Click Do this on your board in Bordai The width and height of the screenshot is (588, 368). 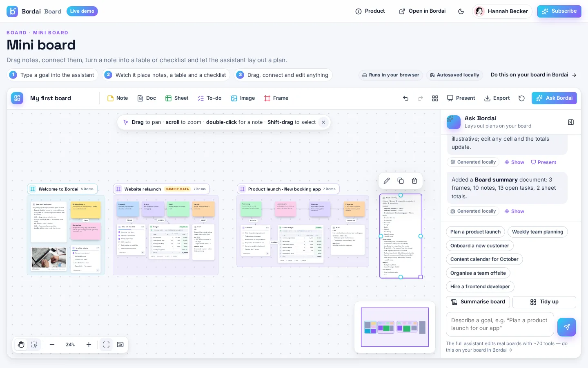point(533,75)
